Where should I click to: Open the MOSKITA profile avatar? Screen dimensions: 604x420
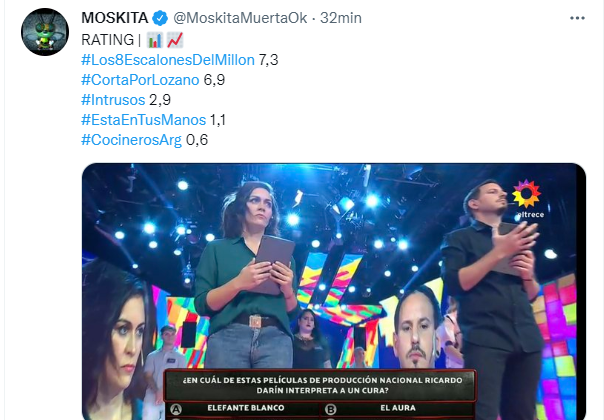coord(45,32)
